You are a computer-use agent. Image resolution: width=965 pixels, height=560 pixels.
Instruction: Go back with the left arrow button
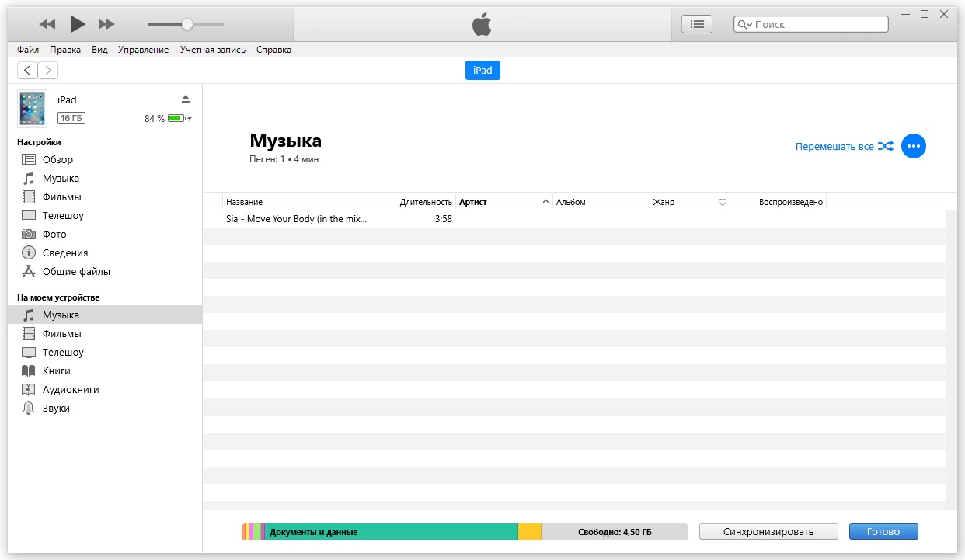point(27,71)
